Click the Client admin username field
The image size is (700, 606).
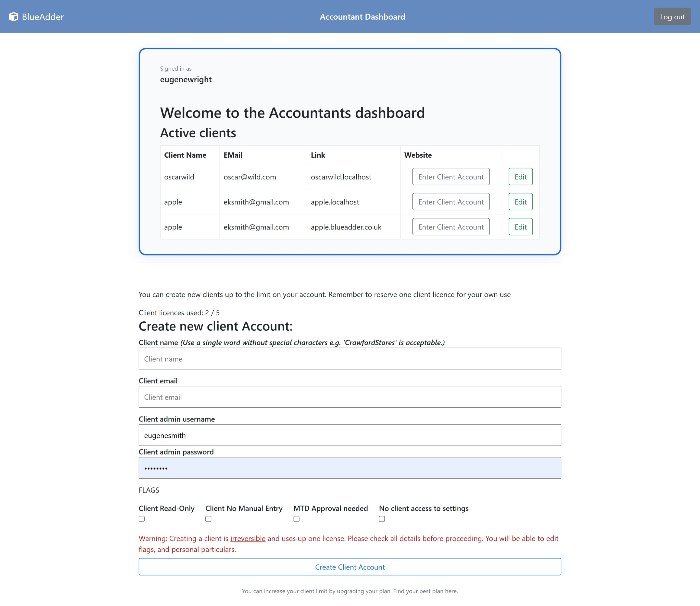pyautogui.click(x=350, y=435)
